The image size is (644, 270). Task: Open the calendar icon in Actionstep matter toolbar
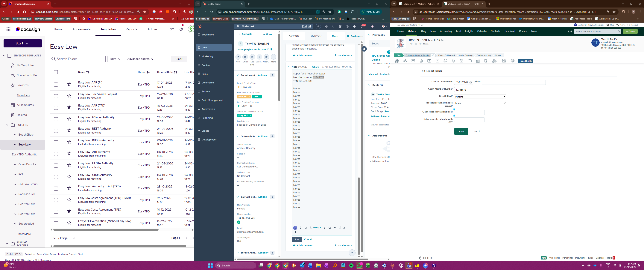click(429, 61)
